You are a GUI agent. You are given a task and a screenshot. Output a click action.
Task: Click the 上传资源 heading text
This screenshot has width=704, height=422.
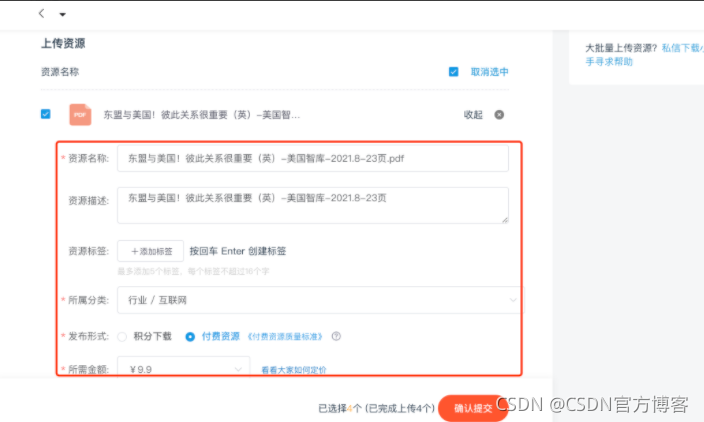tap(63, 43)
